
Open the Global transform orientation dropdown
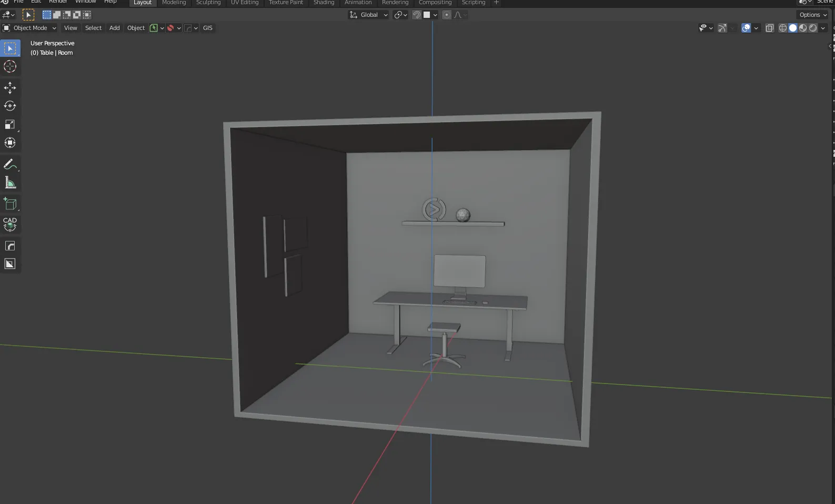click(369, 15)
